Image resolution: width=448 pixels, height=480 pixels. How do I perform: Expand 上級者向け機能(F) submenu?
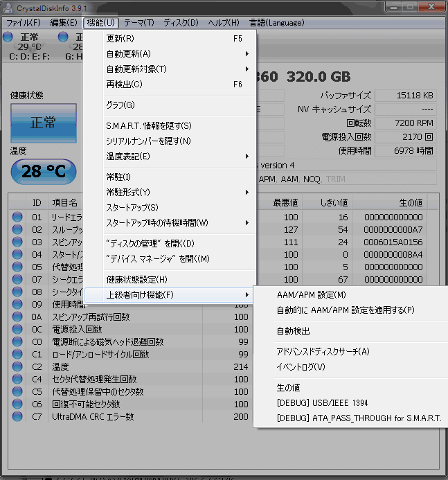coord(170,295)
